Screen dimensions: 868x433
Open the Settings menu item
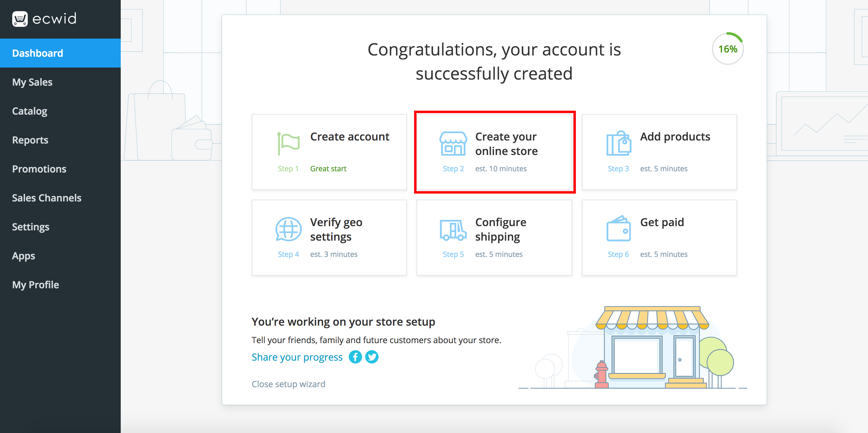point(31,227)
